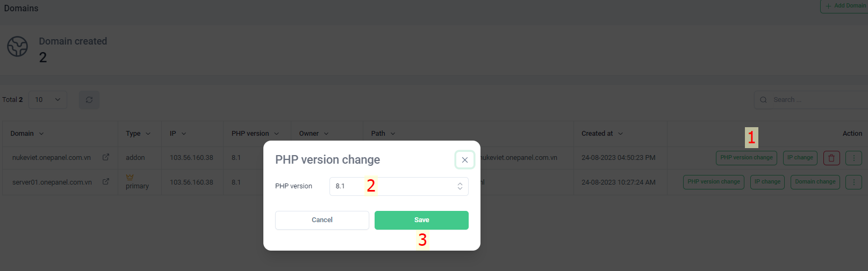Open more options menu for nukeviet row
Viewport: 868px width, 271px height.
coord(853,158)
